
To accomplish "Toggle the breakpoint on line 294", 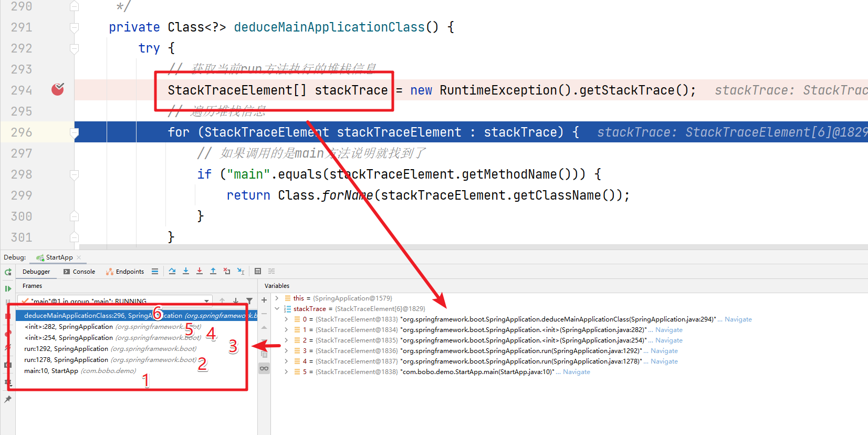I will [58, 90].
